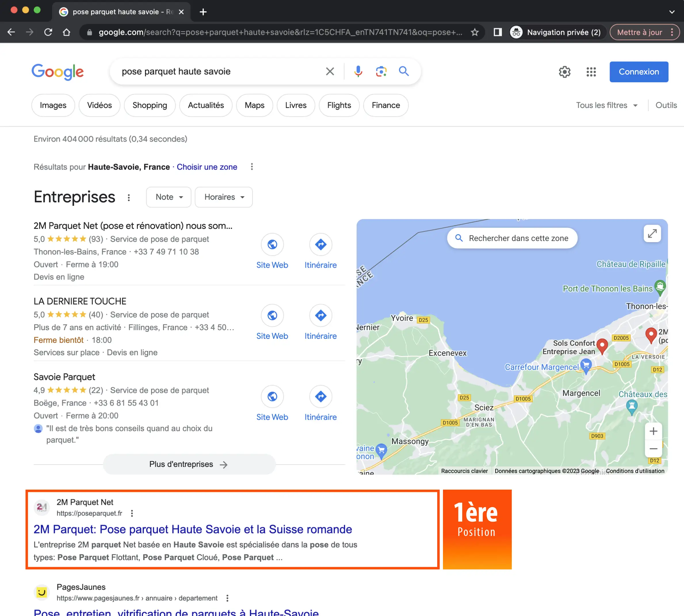Click the blue magnifier search icon
Screen dimensions: 684x616
click(404, 71)
